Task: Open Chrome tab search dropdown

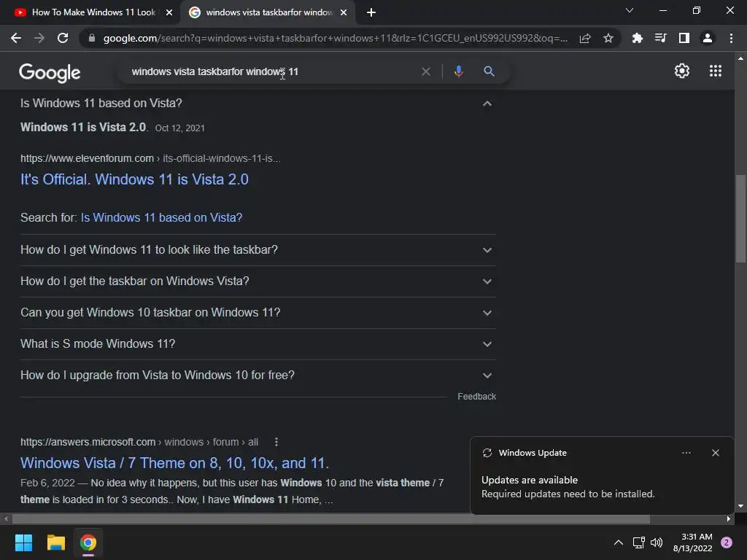Action: click(630, 10)
